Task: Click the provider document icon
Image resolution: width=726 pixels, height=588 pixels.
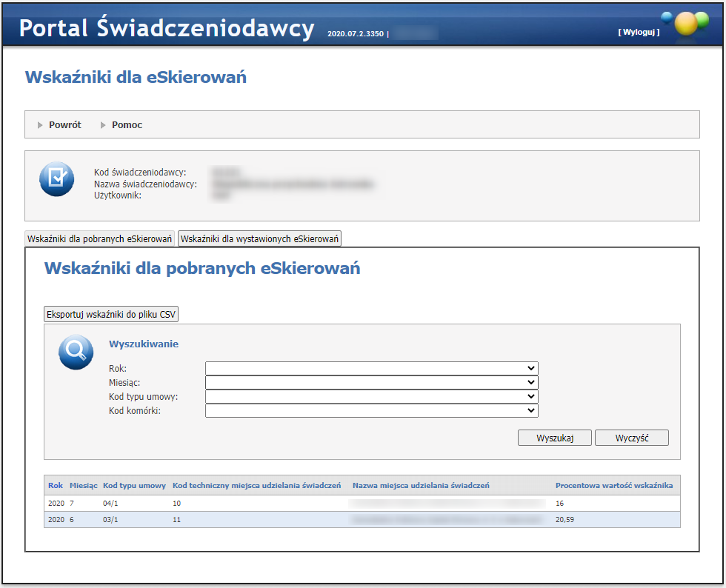Action: [56, 178]
